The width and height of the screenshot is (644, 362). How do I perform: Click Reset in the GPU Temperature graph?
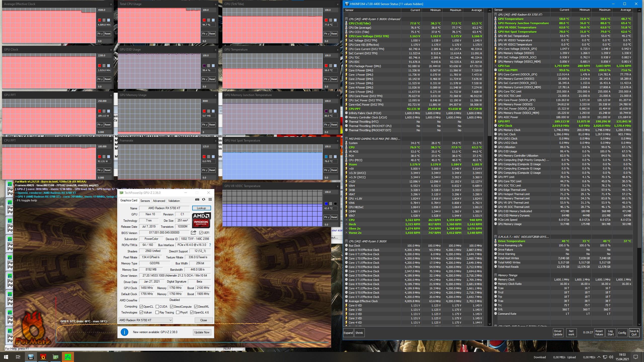(334, 79)
